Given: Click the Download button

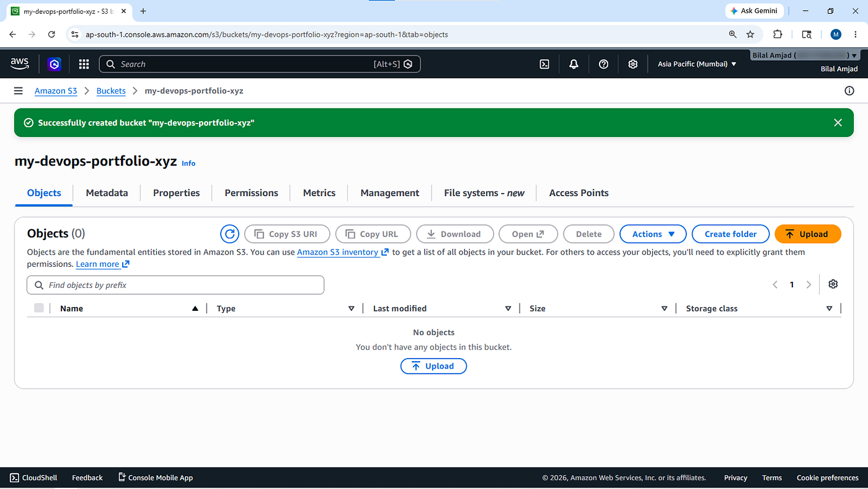Looking at the screenshot, I should coord(454,234).
